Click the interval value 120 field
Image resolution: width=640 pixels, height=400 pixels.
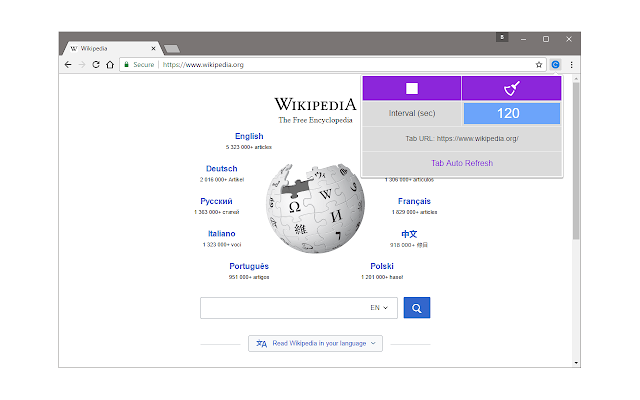[x=511, y=113]
